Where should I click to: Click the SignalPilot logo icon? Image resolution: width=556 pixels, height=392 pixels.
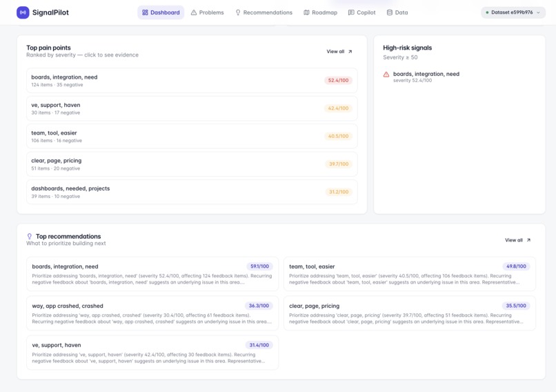tap(23, 12)
